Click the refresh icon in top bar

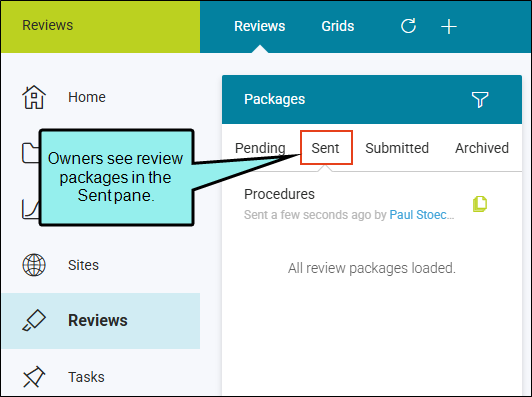click(x=408, y=26)
